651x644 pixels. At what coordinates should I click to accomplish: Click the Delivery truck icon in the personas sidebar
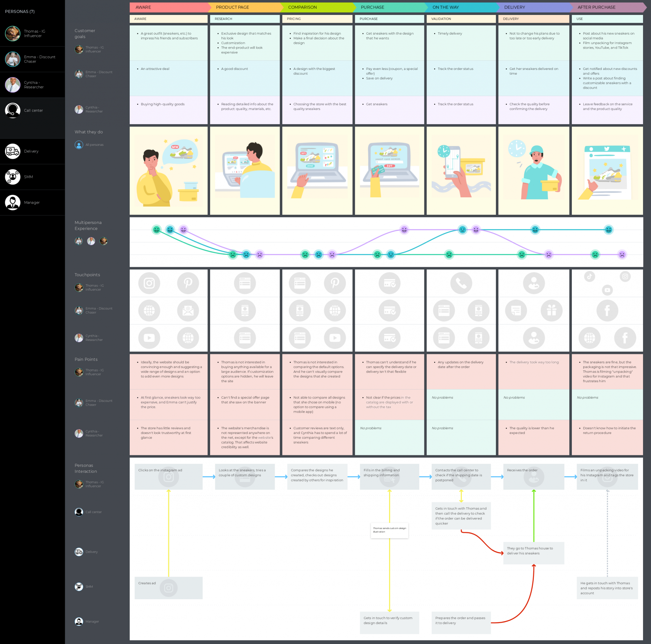[12, 151]
